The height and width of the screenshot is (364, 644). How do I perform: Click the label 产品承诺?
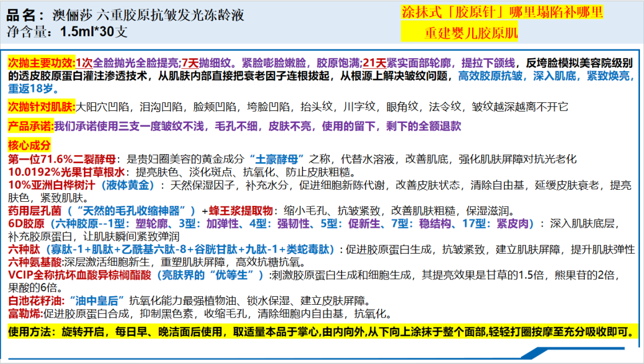pyautogui.click(x=30, y=126)
